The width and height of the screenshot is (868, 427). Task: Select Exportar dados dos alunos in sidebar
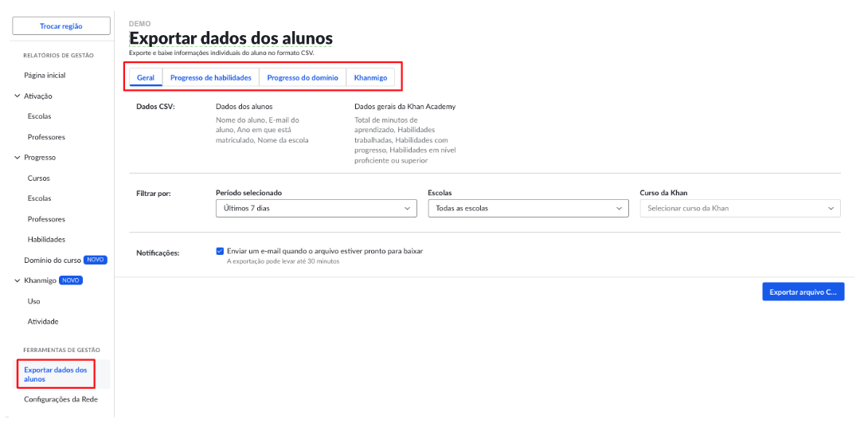56,374
